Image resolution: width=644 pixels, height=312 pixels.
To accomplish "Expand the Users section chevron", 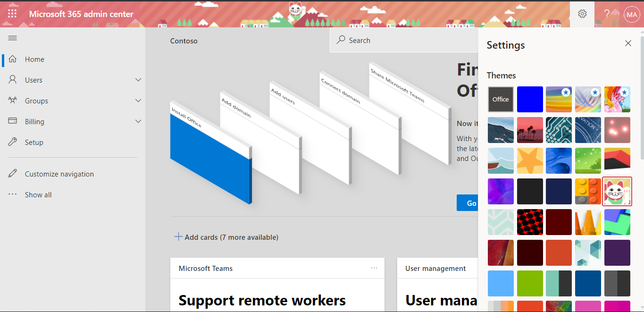I will [138, 80].
